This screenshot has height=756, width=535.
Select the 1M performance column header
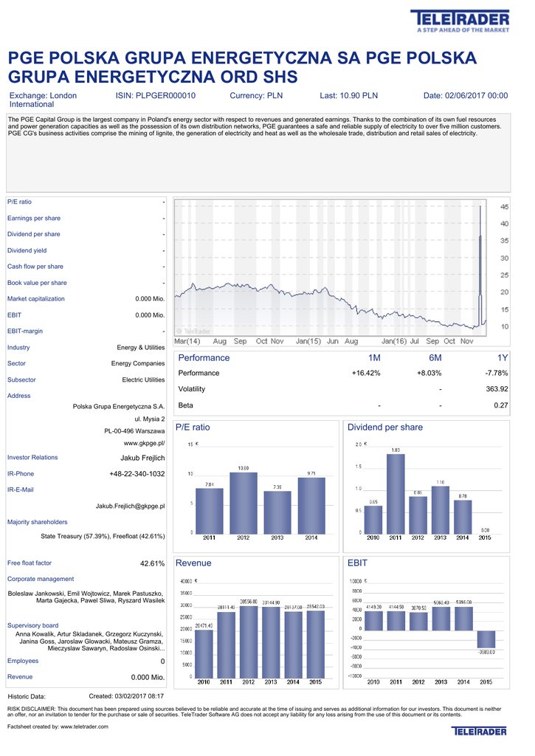tap(374, 357)
